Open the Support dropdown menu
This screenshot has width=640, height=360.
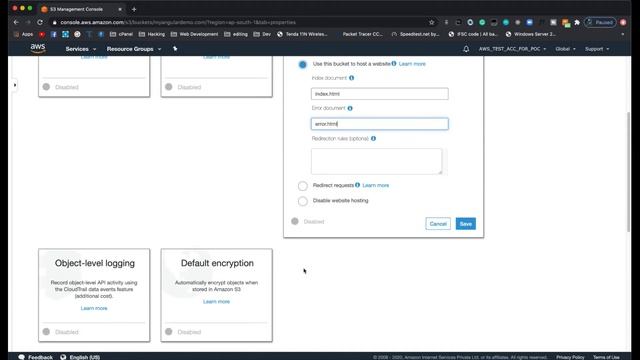coord(597,49)
